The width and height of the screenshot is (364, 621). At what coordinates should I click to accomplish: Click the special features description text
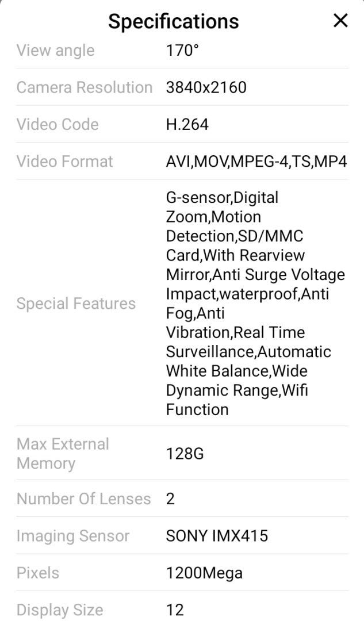tap(253, 304)
